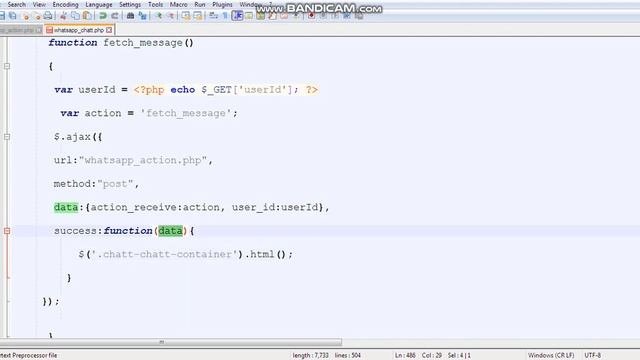This screenshot has height=360, width=640.
Task: Close the whatsapp_chatt.php tab
Action: (109, 30)
